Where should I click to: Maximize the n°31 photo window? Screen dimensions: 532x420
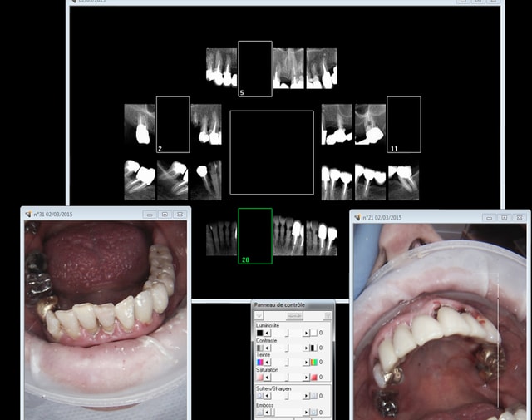tap(165, 214)
